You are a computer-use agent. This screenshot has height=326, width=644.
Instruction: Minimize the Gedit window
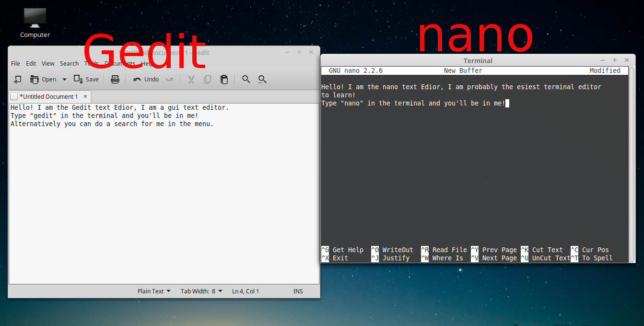point(287,52)
